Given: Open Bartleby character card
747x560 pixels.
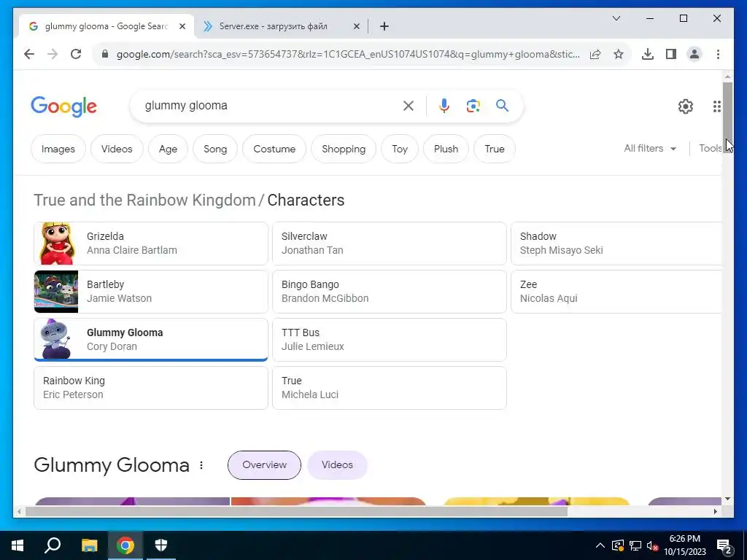Looking at the screenshot, I should (151, 292).
